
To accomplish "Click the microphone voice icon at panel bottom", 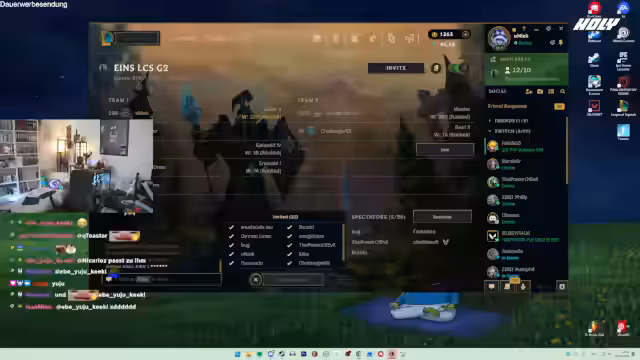I will point(523,287).
